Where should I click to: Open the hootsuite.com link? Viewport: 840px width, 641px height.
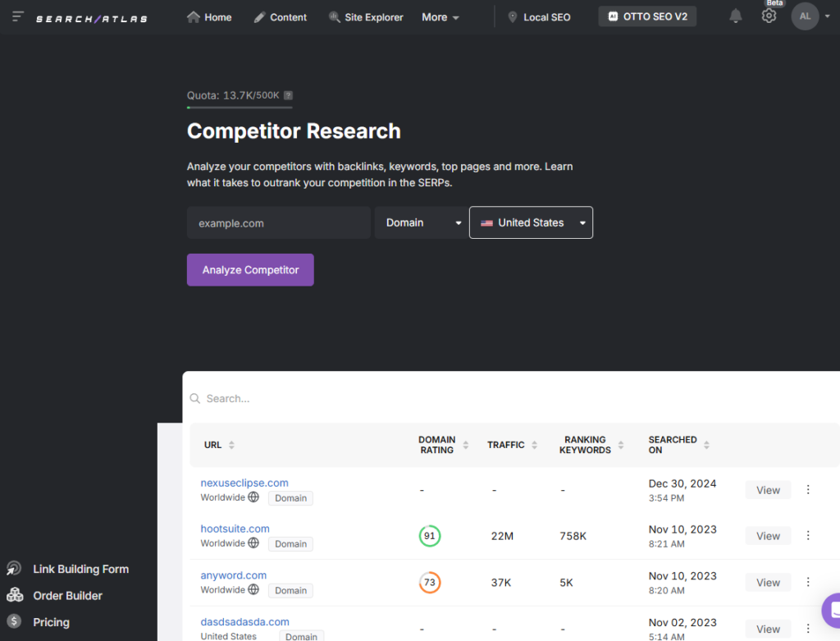235,529
